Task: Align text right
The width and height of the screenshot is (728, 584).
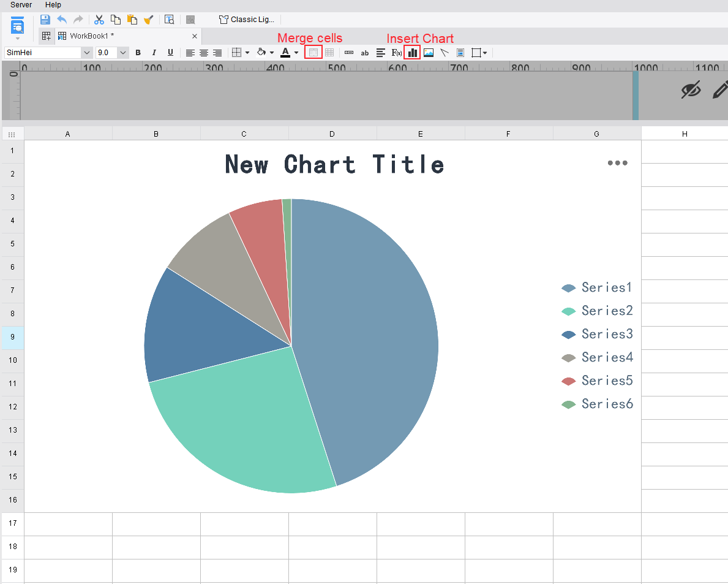Action: 217,53
